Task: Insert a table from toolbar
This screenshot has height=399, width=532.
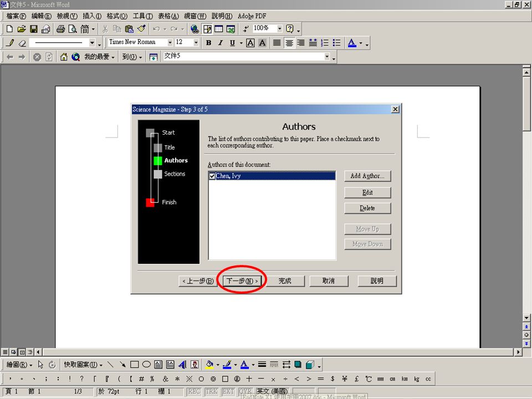Action: tap(219, 29)
